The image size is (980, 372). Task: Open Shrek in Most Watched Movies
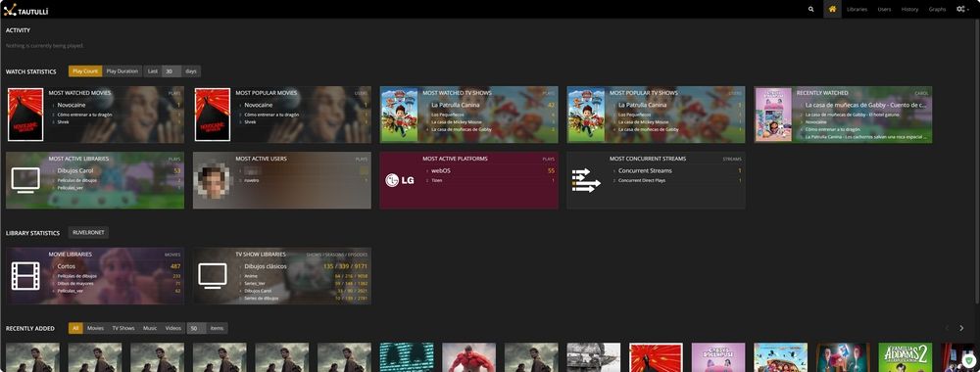coord(63,121)
